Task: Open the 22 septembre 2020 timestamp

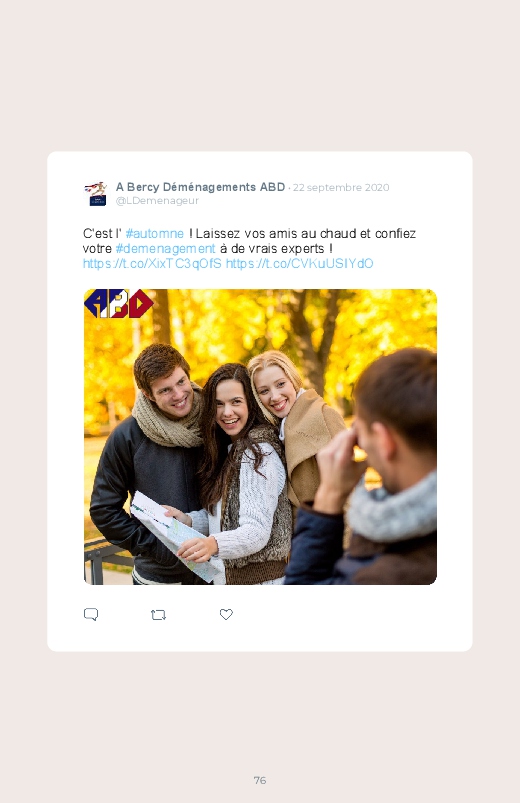Action: coord(341,187)
